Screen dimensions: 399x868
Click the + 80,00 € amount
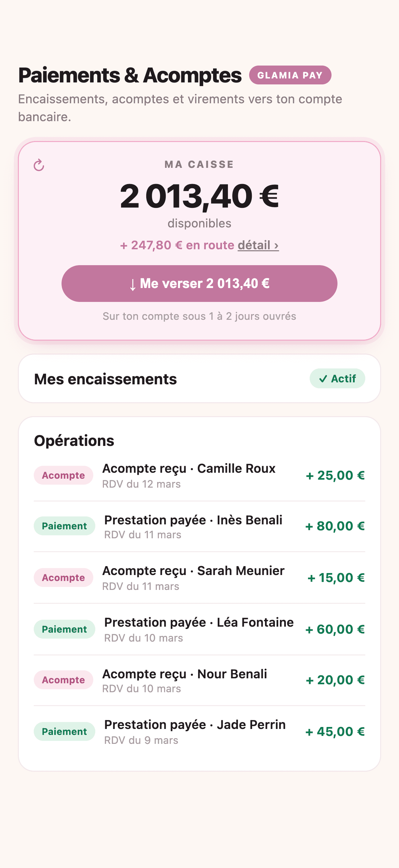(x=335, y=526)
